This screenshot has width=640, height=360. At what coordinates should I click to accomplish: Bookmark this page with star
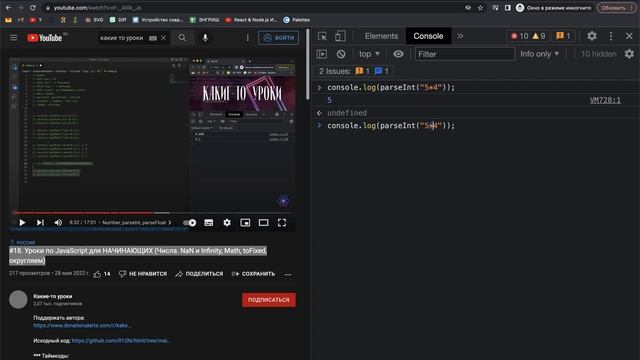click(480, 8)
